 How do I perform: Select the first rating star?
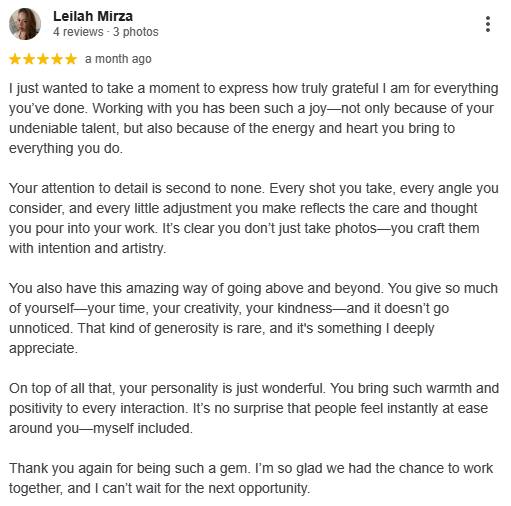tap(15, 59)
